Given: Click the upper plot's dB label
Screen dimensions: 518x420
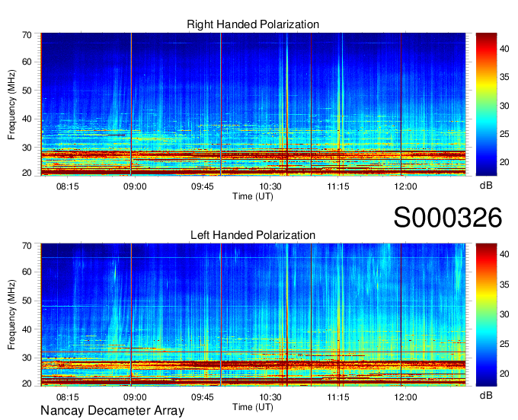Looking at the screenshot, I should pyautogui.click(x=486, y=186).
